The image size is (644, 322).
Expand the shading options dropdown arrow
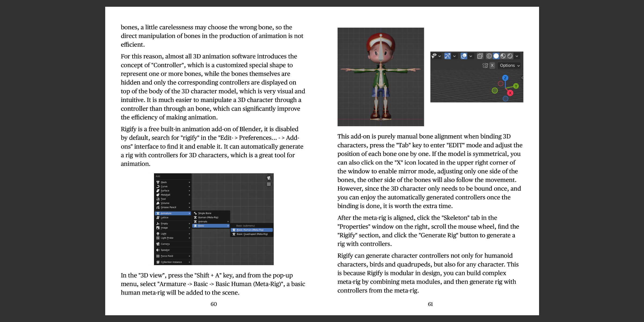tap(517, 56)
